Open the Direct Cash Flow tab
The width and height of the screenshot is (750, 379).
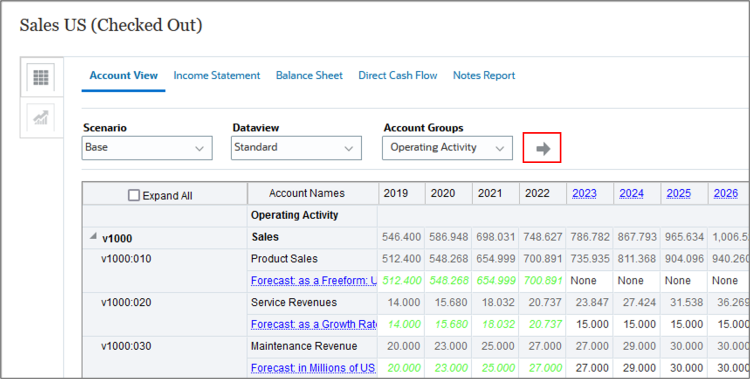(397, 76)
